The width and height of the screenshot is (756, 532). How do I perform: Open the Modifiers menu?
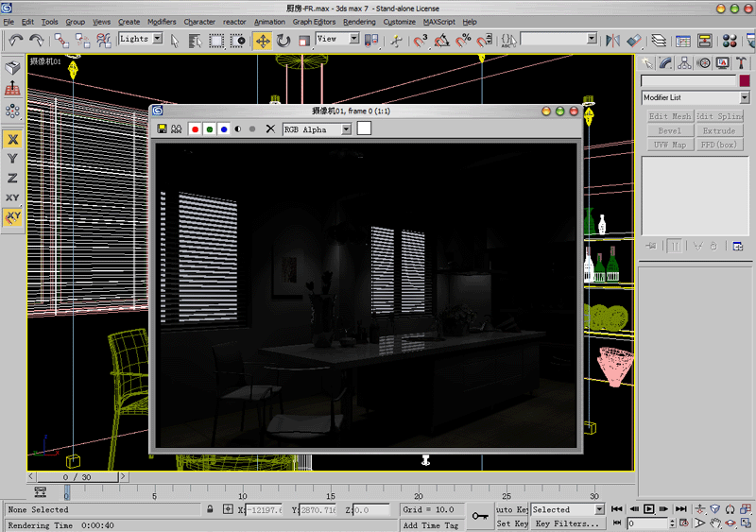(x=162, y=22)
